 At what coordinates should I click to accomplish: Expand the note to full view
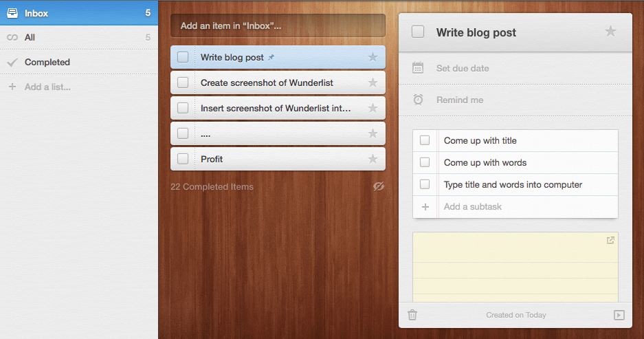(610, 240)
